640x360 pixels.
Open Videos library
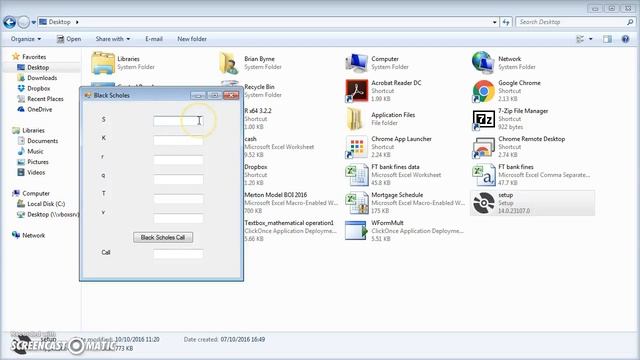pyautogui.click(x=36, y=172)
